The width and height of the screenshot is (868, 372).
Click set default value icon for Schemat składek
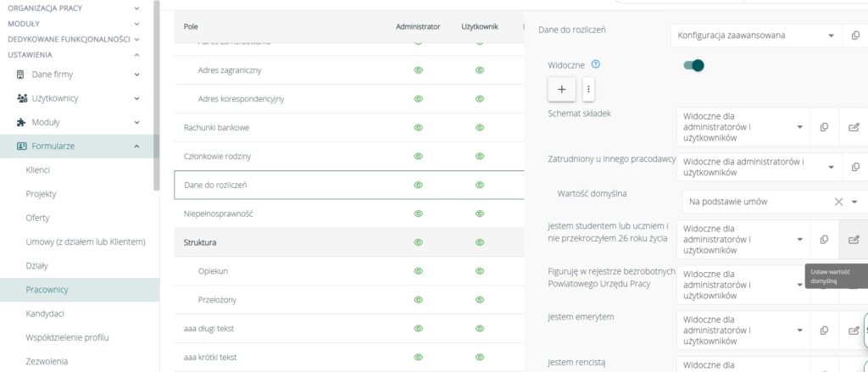click(x=854, y=127)
